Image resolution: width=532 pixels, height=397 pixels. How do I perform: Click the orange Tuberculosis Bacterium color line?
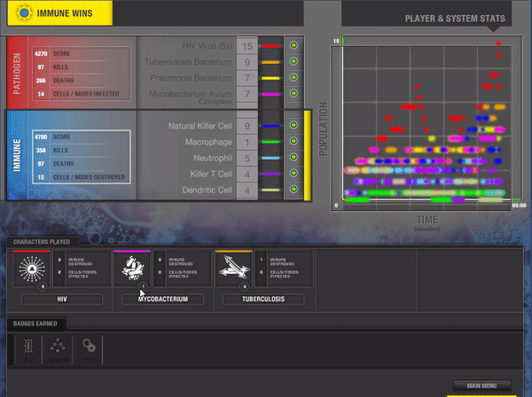(270, 62)
